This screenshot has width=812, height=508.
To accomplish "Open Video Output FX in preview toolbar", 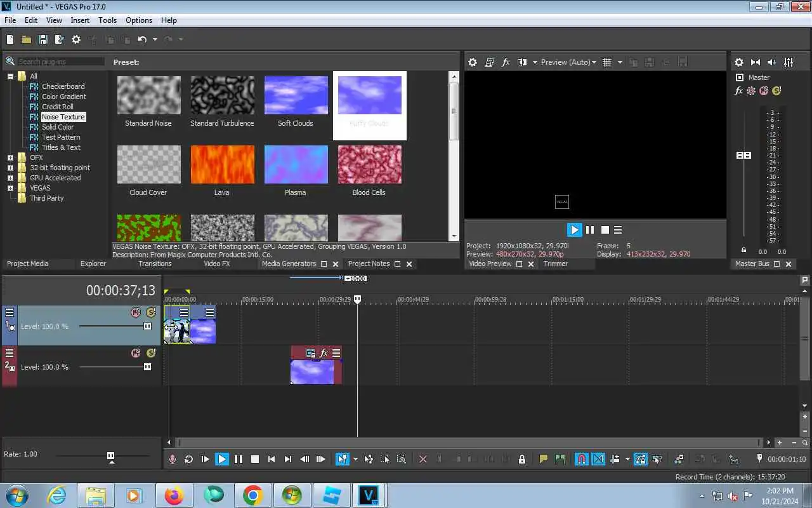I will (x=506, y=62).
